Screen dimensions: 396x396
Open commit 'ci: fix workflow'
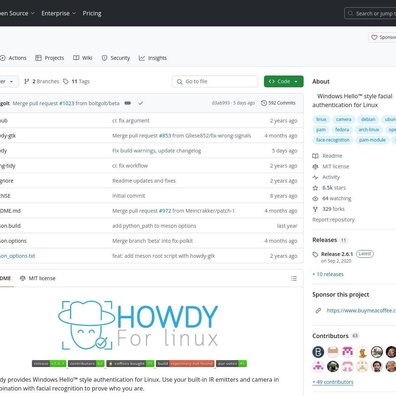(130, 166)
